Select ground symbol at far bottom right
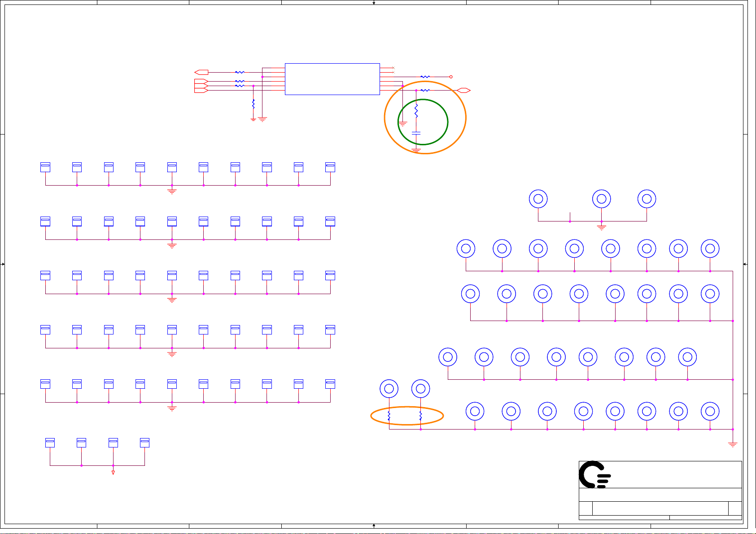The width and height of the screenshot is (756, 534). click(733, 445)
